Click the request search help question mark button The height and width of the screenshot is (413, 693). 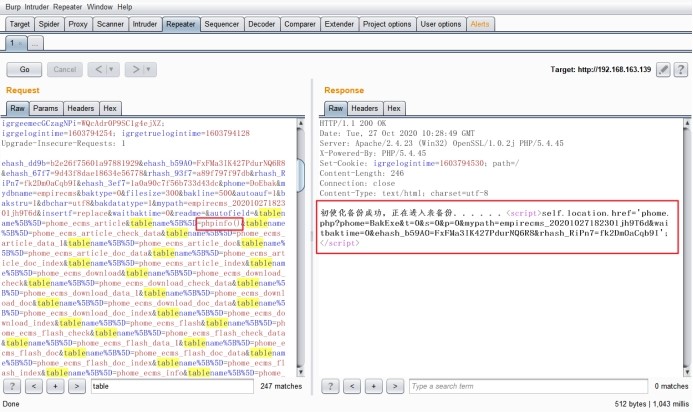pos(12,386)
